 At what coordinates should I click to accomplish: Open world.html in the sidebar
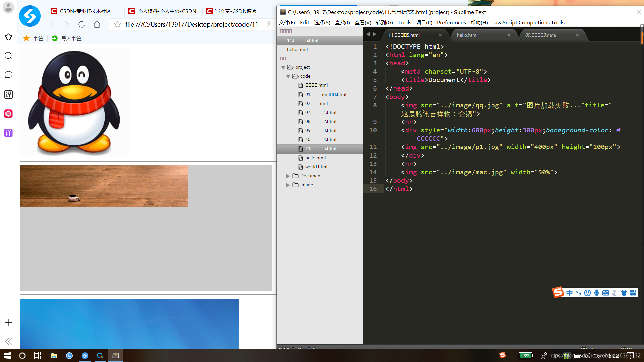click(316, 167)
